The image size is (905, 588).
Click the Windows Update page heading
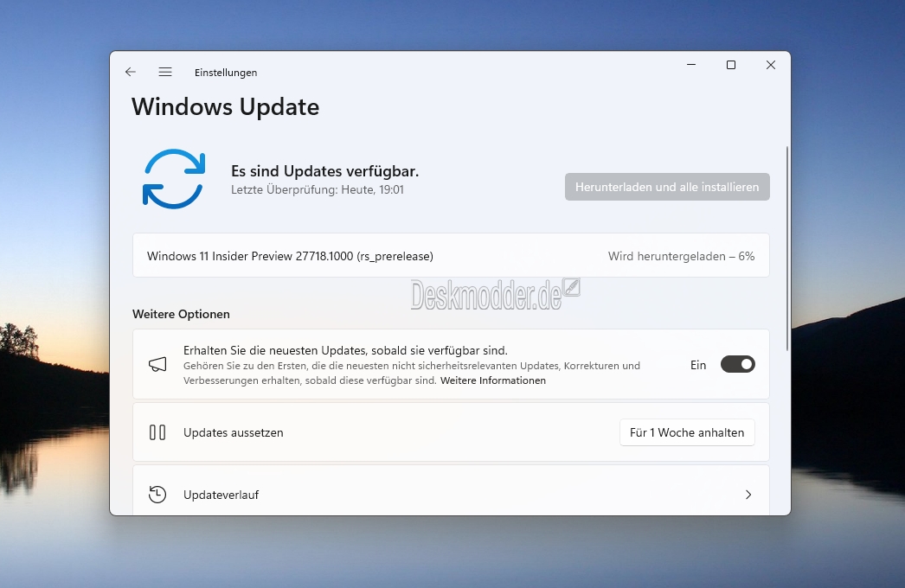(x=226, y=107)
